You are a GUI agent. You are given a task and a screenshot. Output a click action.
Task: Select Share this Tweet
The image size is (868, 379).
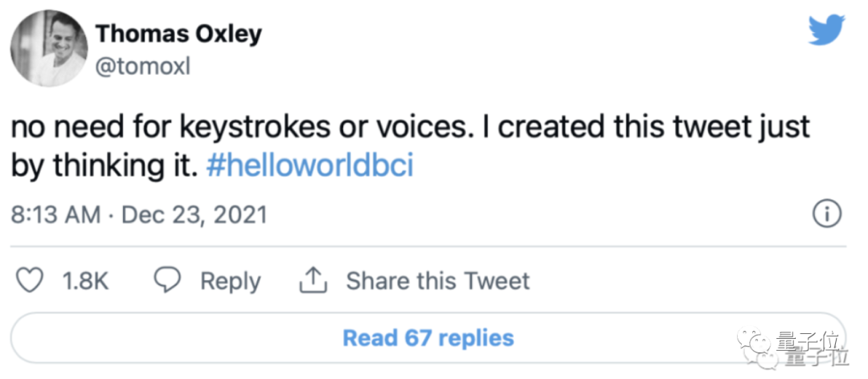437,281
